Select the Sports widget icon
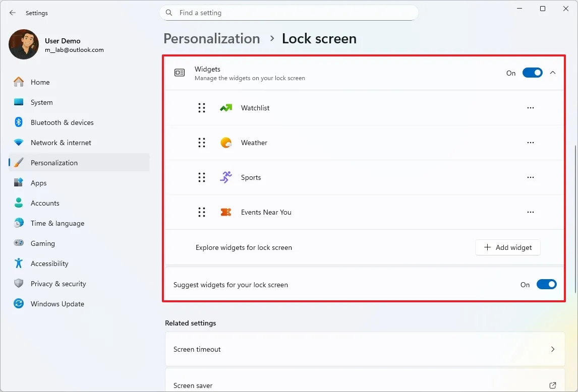 (226, 177)
